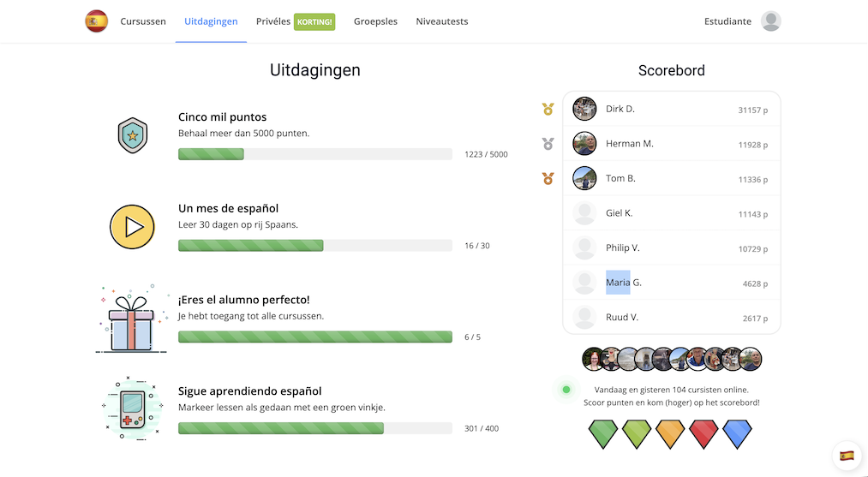This screenshot has height=477, width=868.
Task: Switch to the Groepsles tab
Action: [x=375, y=21]
